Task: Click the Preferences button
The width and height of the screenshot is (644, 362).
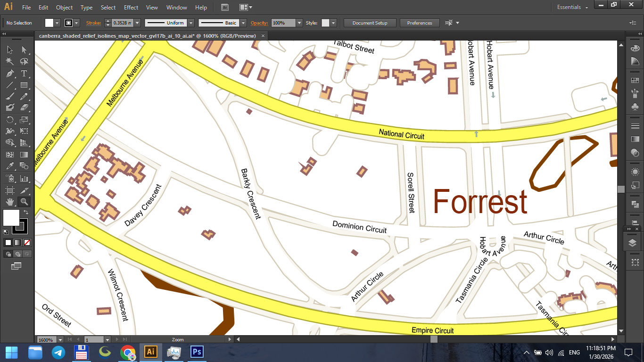Action: [x=419, y=23]
